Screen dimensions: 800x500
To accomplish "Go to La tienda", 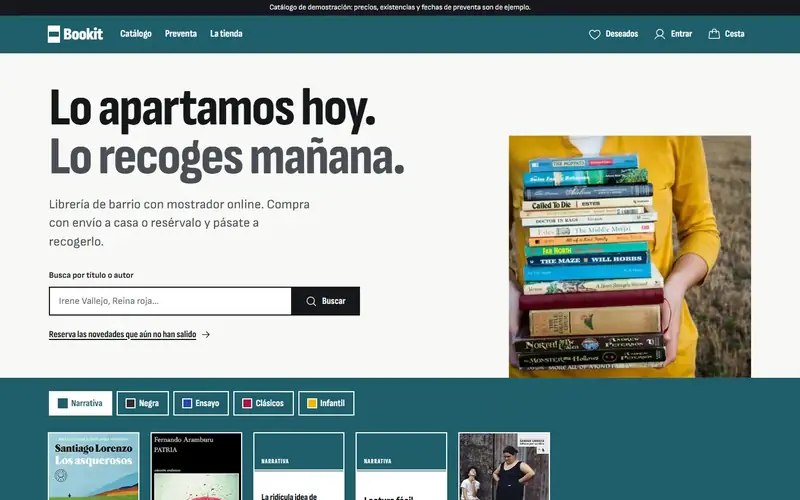I will pyautogui.click(x=226, y=34).
